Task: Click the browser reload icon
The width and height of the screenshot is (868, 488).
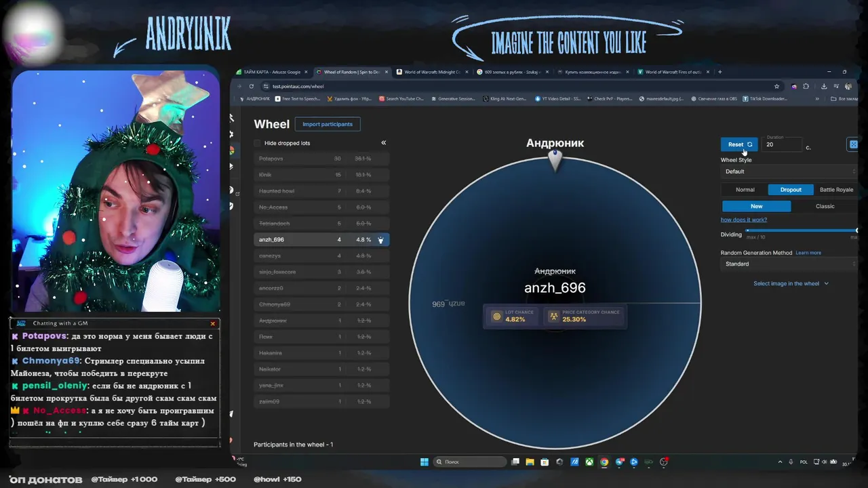Action: (x=252, y=86)
